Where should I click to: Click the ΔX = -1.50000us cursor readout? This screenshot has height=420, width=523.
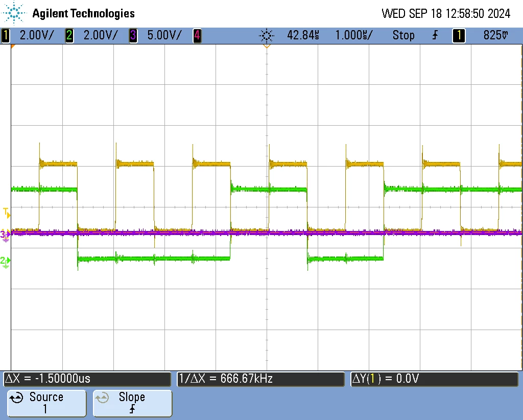[87, 379]
